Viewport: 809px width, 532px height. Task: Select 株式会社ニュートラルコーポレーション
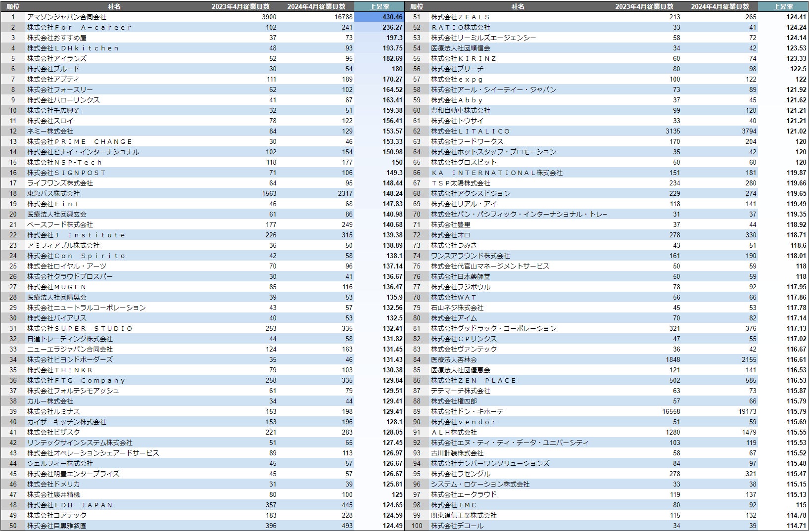pos(87,308)
